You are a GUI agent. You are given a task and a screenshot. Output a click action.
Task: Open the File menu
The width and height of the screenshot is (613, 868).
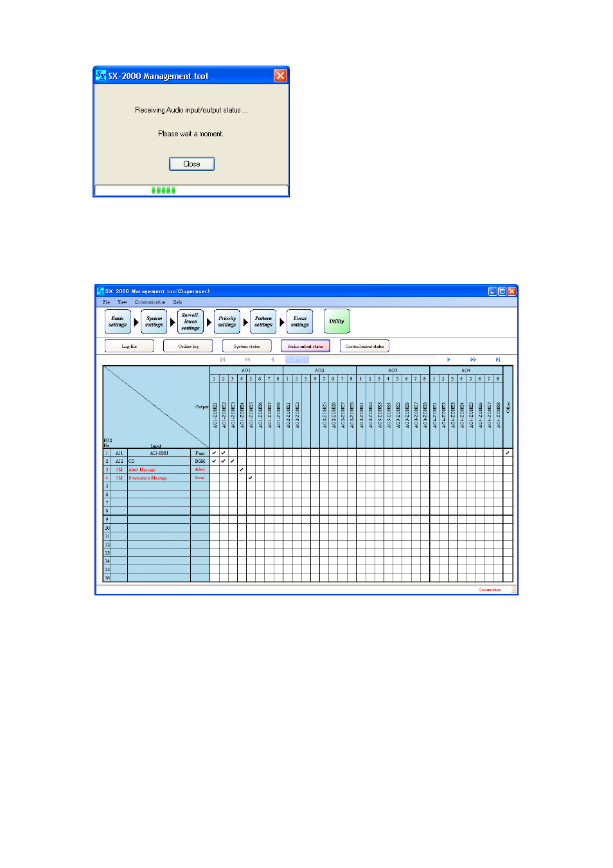coord(106,302)
